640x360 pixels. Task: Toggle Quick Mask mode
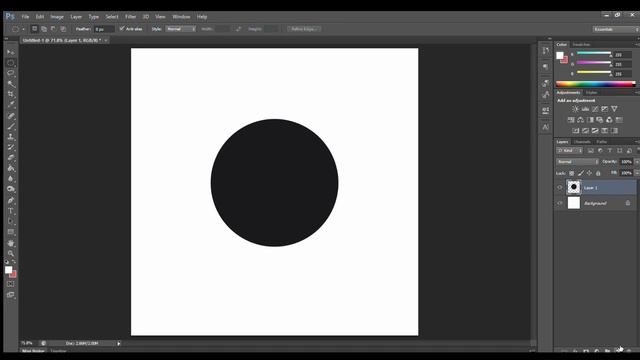[x=11, y=284]
